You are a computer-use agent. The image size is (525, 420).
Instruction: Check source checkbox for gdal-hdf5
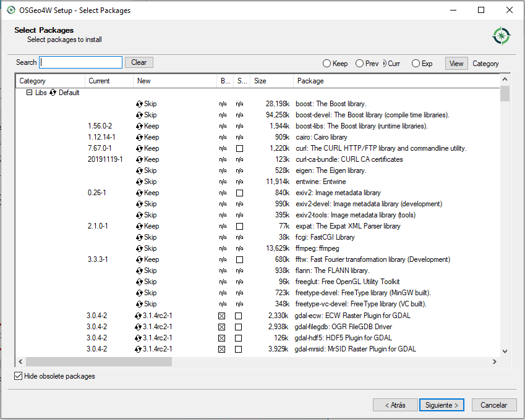tap(239, 338)
